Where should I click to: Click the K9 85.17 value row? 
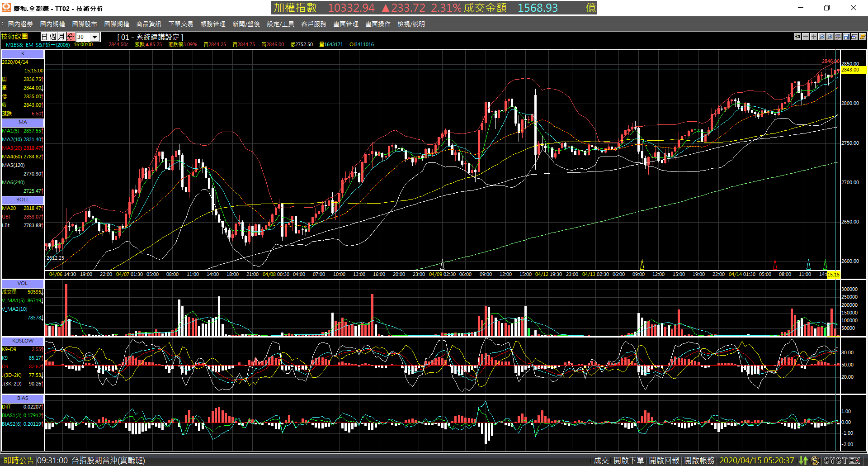point(23,358)
